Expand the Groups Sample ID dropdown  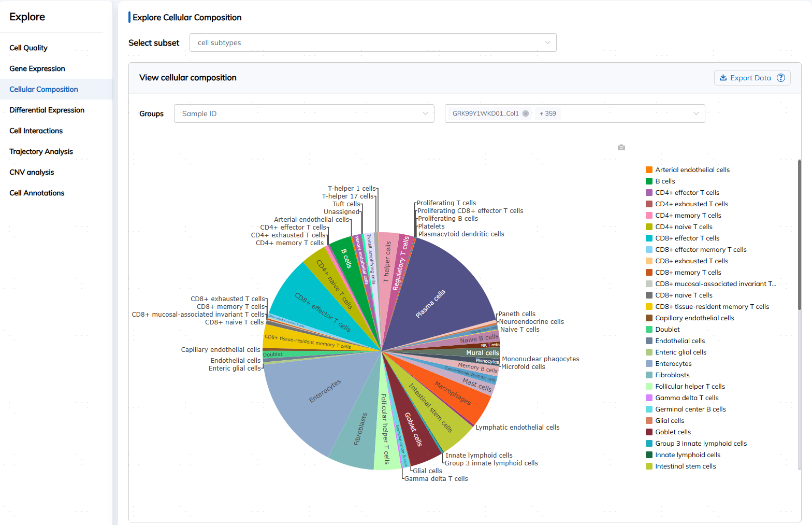(x=304, y=113)
